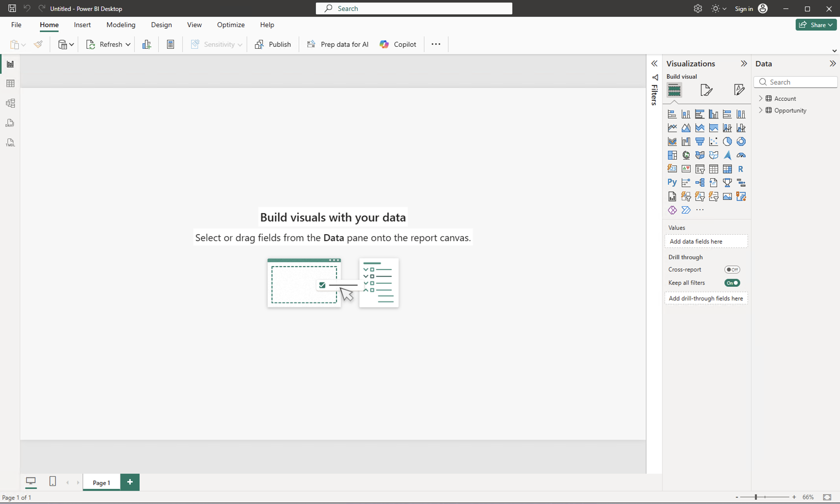
Task: Switch to Table view icon
Action: [x=10, y=83]
